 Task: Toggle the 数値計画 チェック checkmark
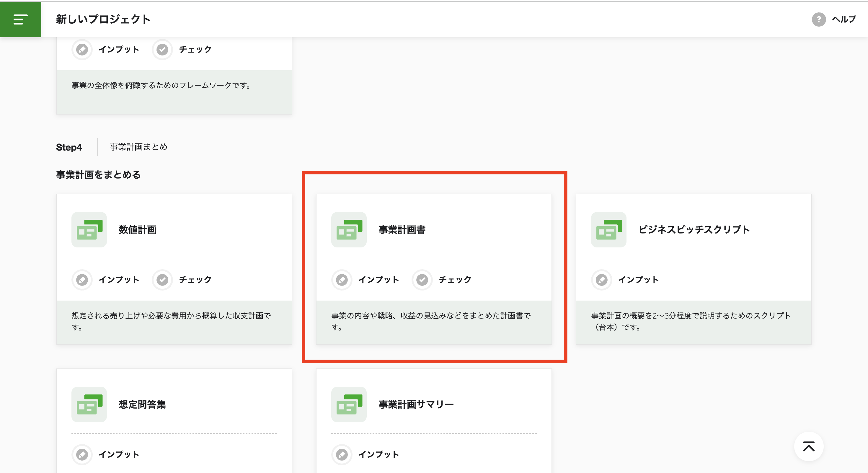(x=162, y=279)
